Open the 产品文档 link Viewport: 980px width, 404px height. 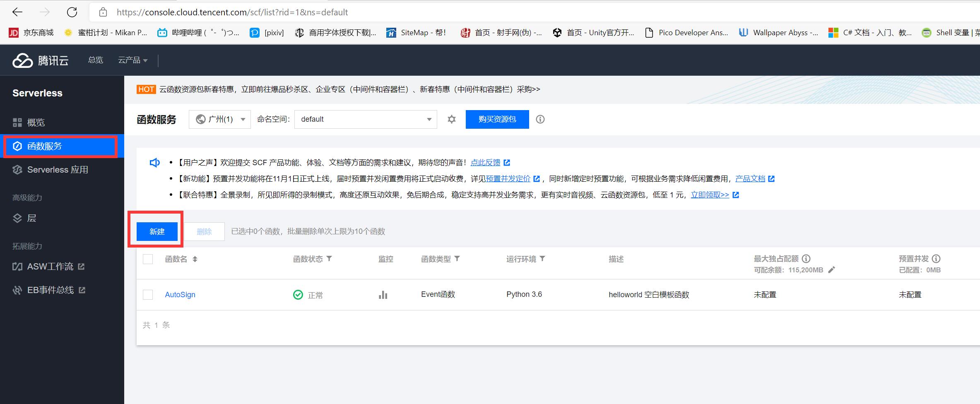[x=750, y=179]
